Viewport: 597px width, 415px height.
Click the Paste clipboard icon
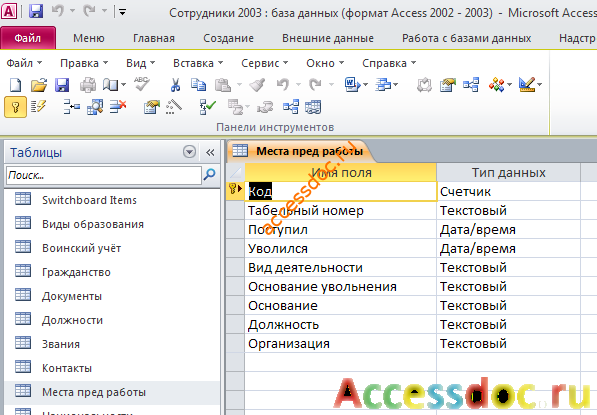223,85
